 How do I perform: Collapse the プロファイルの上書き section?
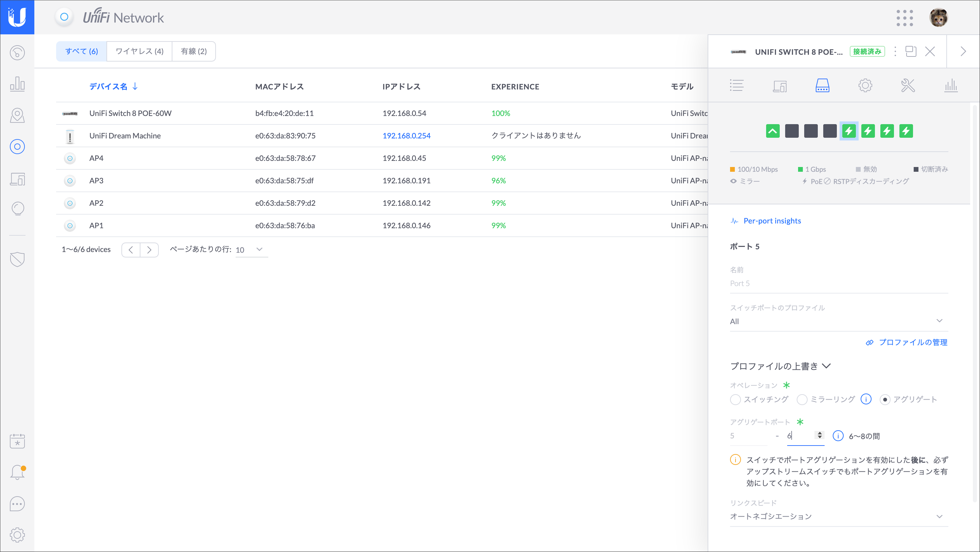point(780,366)
